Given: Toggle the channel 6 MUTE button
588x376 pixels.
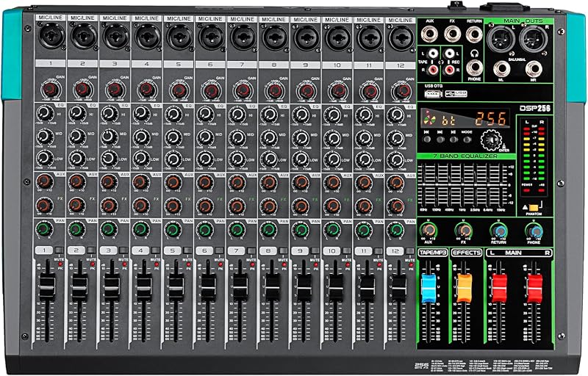Looking at the screenshot, I should point(219,250).
